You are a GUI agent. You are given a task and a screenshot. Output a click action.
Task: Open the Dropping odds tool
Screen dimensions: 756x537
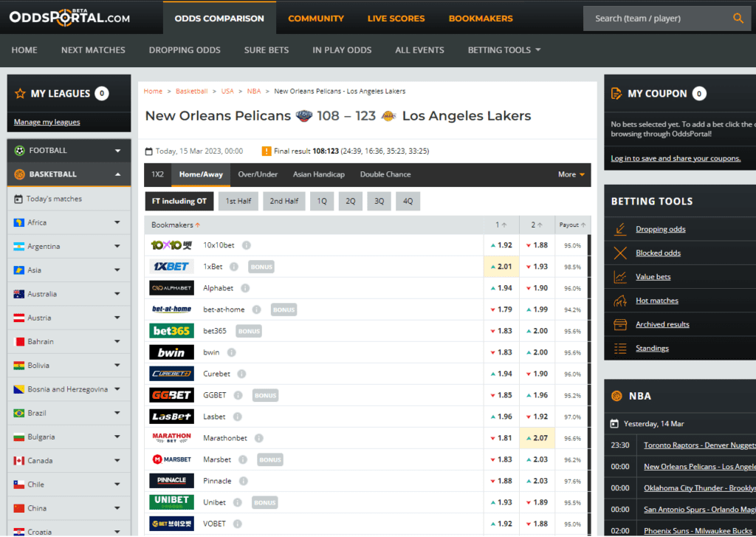[660, 229]
